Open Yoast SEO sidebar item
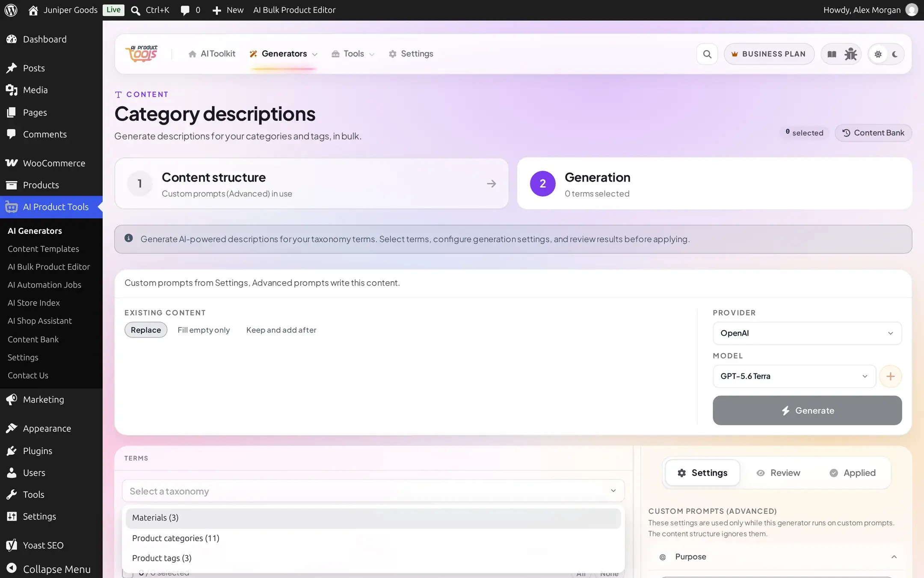The image size is (924, 578). point(51,545)
